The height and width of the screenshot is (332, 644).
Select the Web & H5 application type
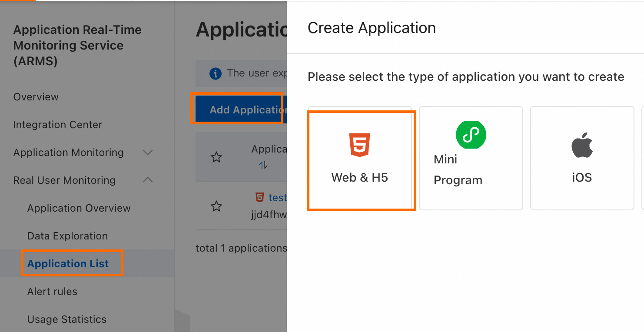361,160
